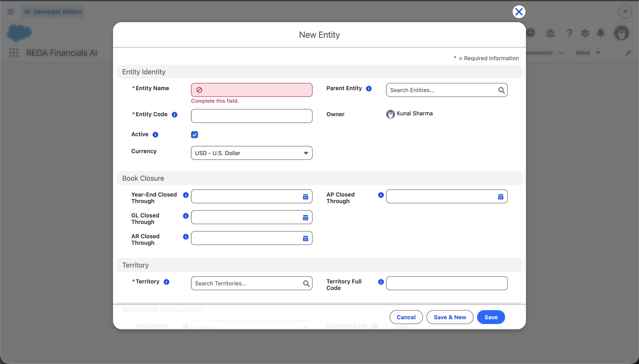Close the New Entity dialog with X
Screen dimensions: 639x364
point(519,12)
